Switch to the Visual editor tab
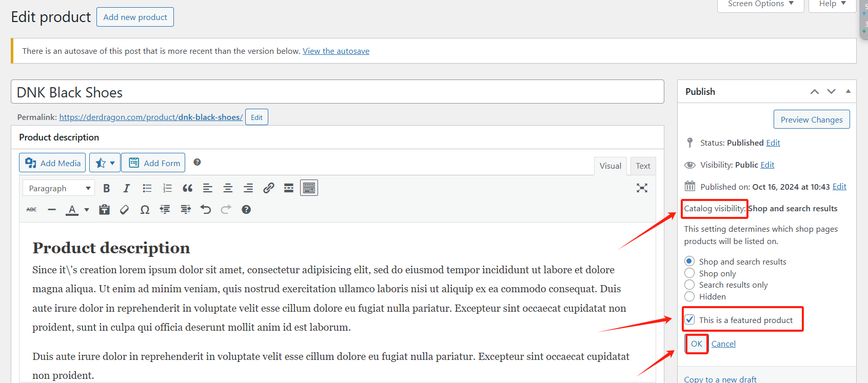The width and height of the screenshot is (868, 383). click(x=610, y=166)
